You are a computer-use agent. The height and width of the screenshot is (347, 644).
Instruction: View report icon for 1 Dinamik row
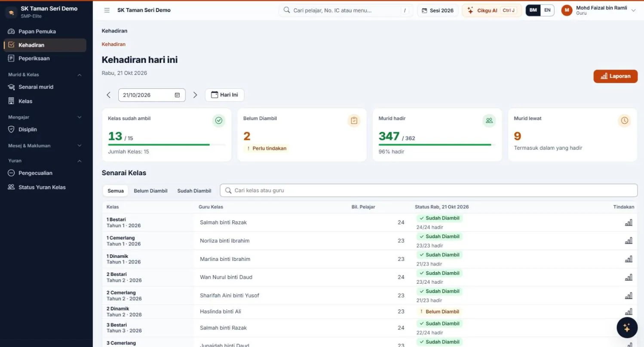pyautogui.click(x=629, y=259)
